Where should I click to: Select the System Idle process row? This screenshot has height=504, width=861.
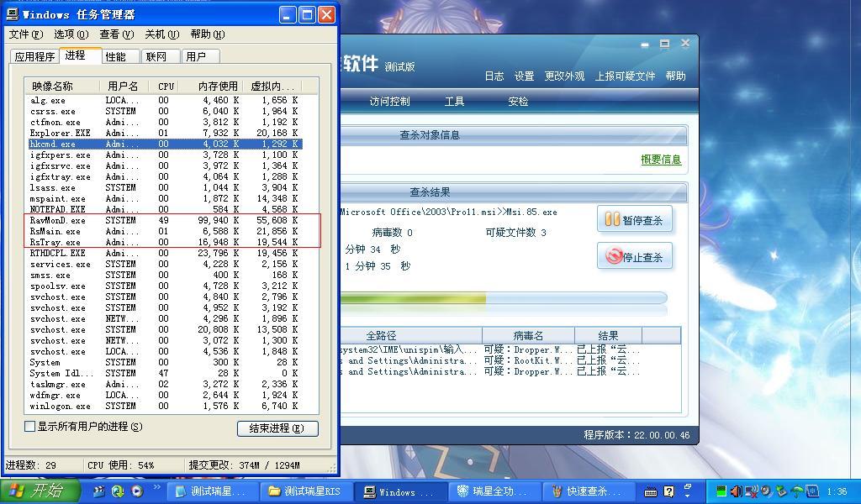tap(164, 374)
